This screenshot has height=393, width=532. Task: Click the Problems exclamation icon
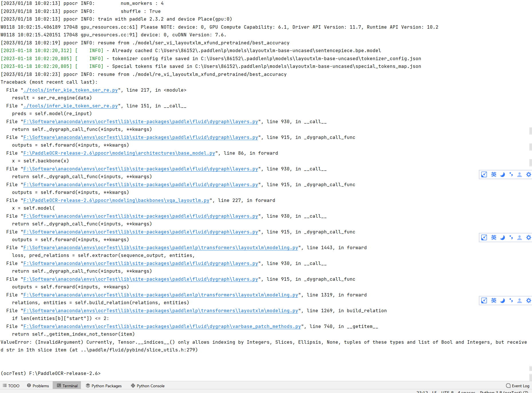coord(29,385)
